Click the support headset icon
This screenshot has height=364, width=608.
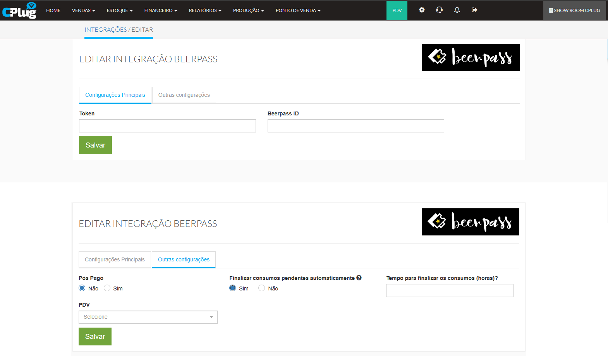coord(439,10)
